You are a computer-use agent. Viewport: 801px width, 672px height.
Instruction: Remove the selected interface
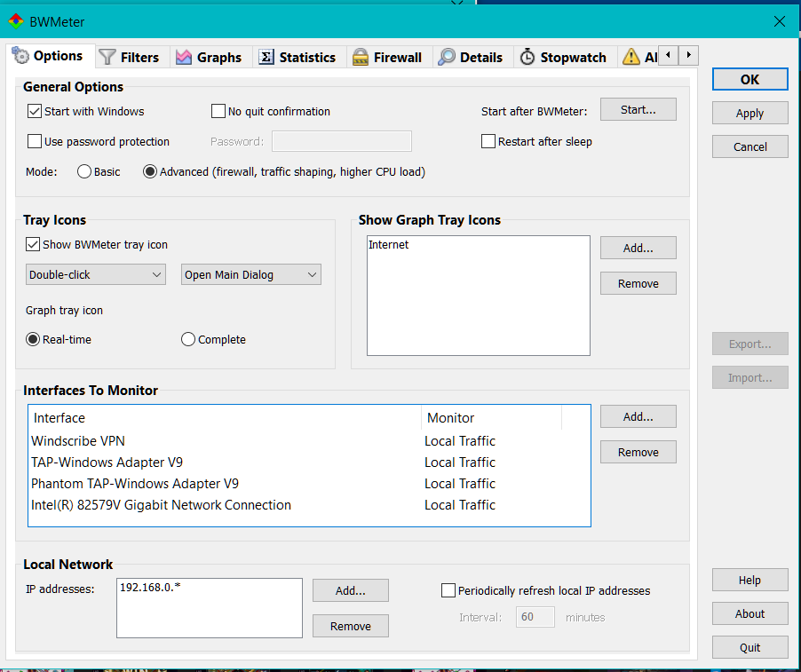(638, 453)
